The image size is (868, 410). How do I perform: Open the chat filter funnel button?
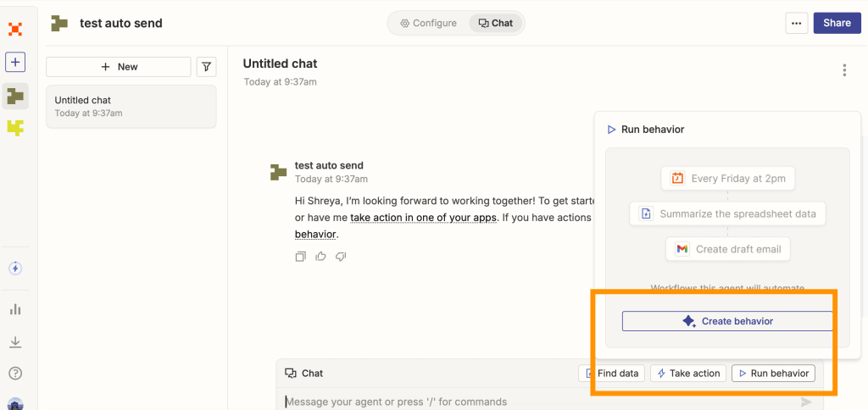pyautogui.click(x=206, y=67)
